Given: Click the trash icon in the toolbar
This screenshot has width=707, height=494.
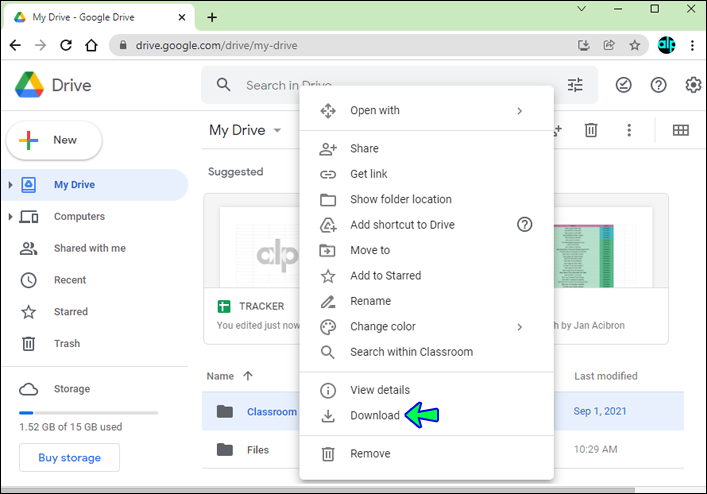Looking at the screenshot, I should tap(591, 130).
